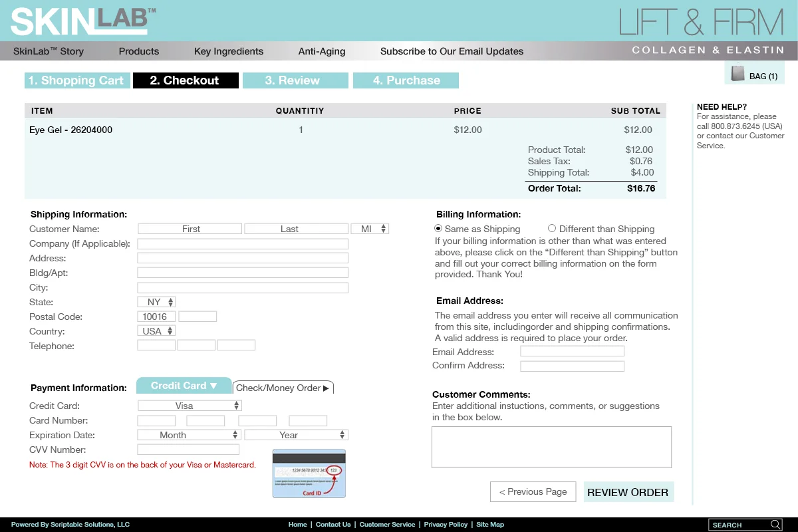Image resolution: width=798 pixels, height=532 pixels.
Task: Open the expiration Month dropdown
Action: pos(188,434)
